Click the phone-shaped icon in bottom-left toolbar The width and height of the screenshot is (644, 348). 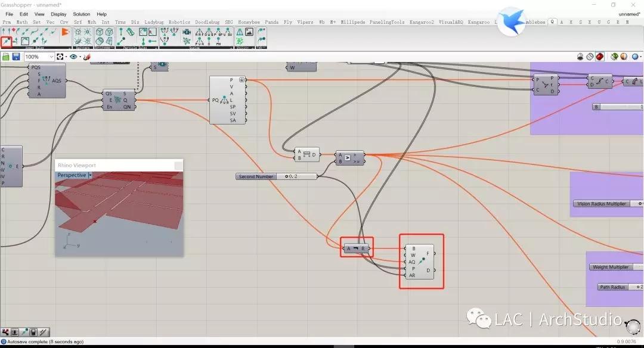click(33, 332)
